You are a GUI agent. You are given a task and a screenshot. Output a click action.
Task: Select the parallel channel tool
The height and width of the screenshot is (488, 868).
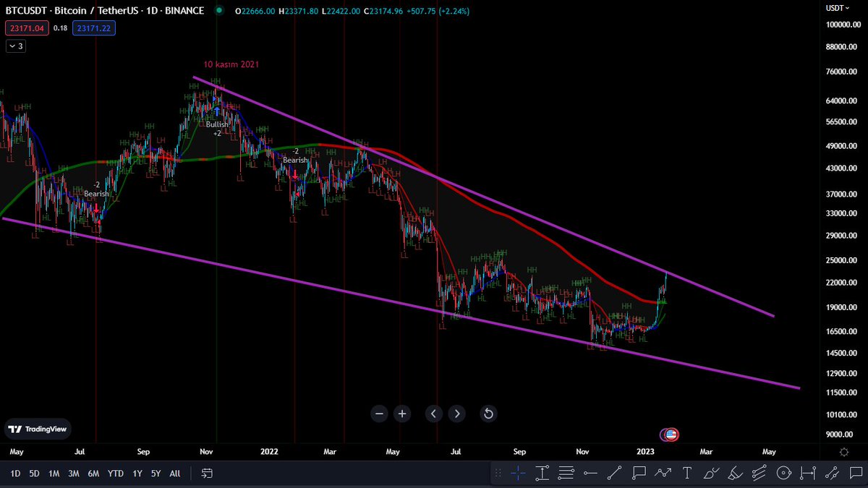(x=759, y=474)
